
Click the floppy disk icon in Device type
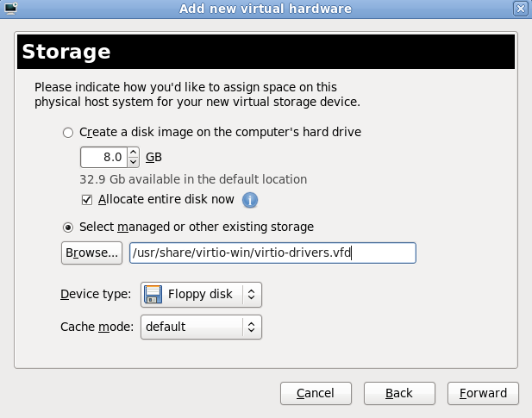(x=154, y=295)
